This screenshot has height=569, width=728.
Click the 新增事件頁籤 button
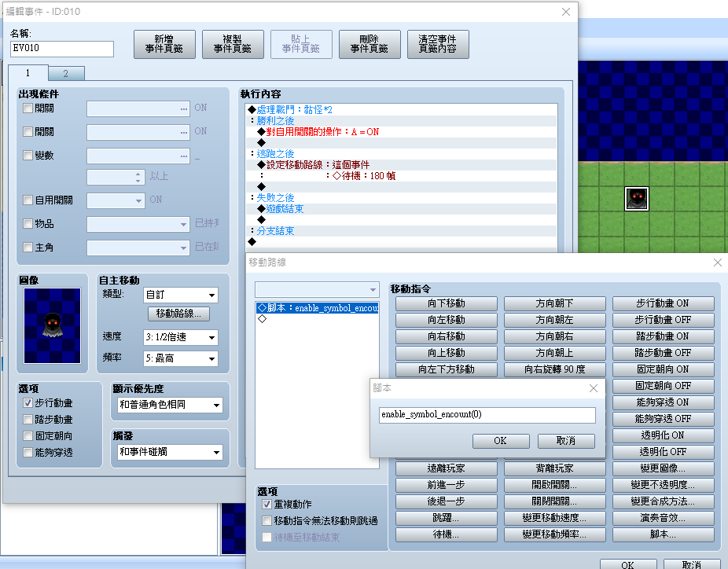coord(164,44)
